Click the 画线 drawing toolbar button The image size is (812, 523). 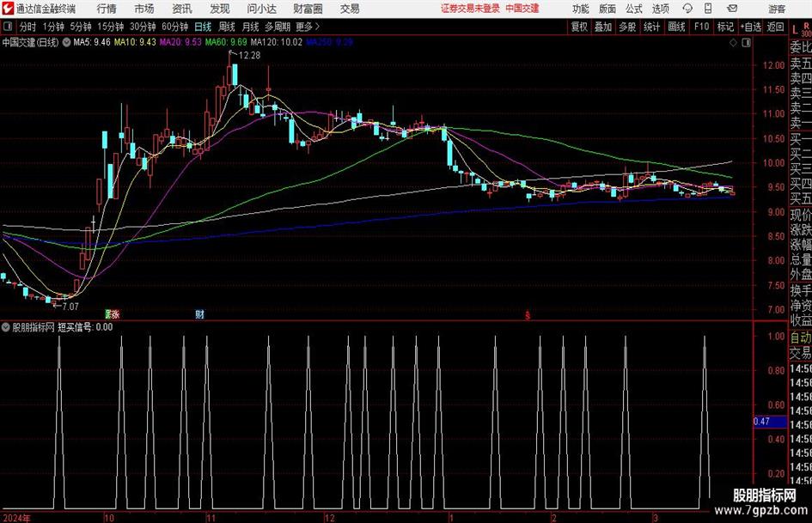676,27
